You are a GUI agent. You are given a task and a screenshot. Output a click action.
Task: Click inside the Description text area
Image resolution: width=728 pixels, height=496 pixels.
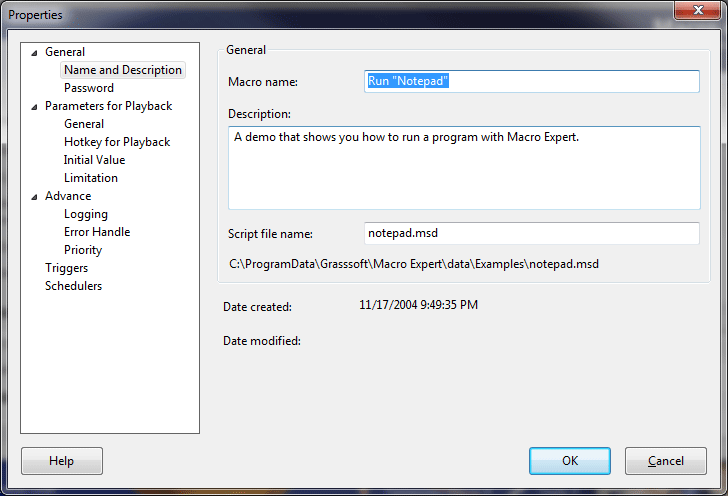[x=464, y=168]
